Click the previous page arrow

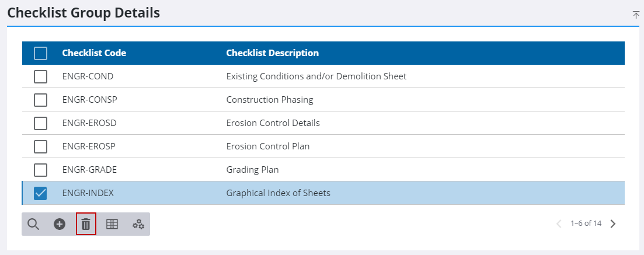tap(559, 223)
